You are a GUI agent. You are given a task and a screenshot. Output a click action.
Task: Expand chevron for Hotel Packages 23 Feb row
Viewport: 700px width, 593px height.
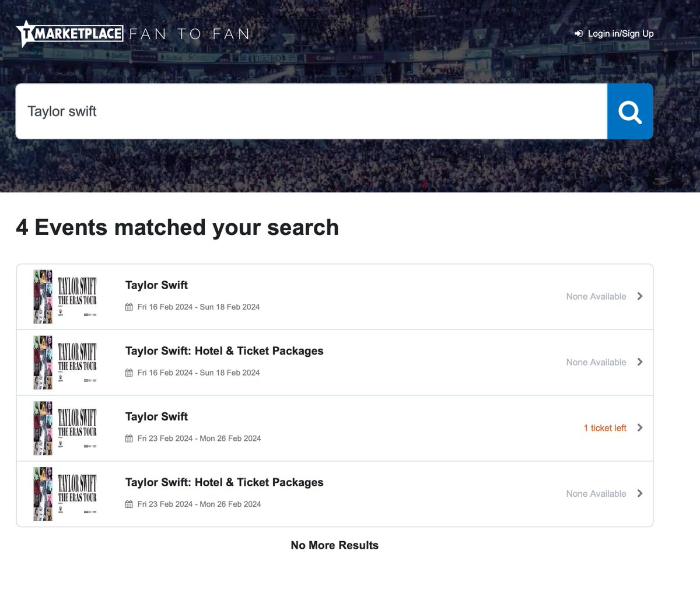640,494
